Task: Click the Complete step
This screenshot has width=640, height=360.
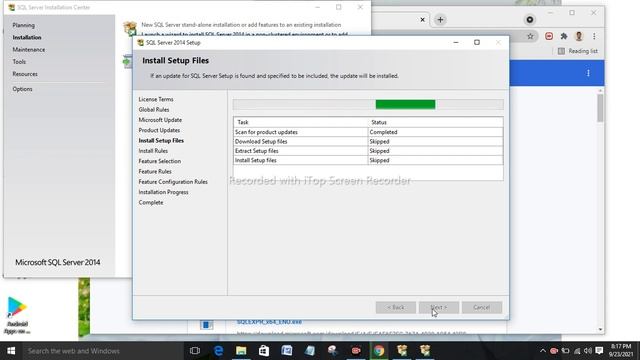Action: point(151,202)
